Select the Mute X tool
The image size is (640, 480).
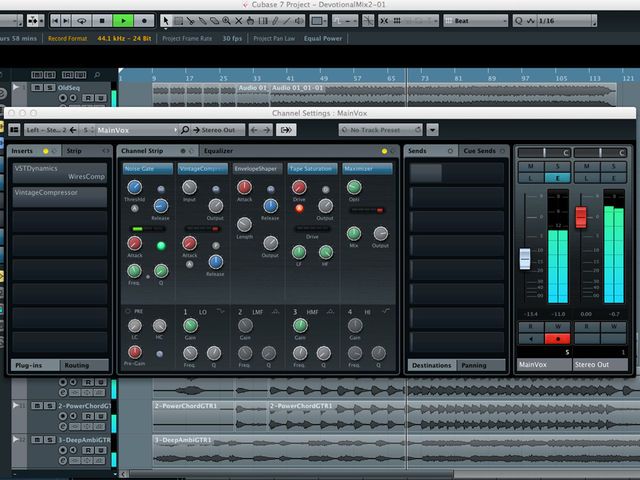[239, 20]
